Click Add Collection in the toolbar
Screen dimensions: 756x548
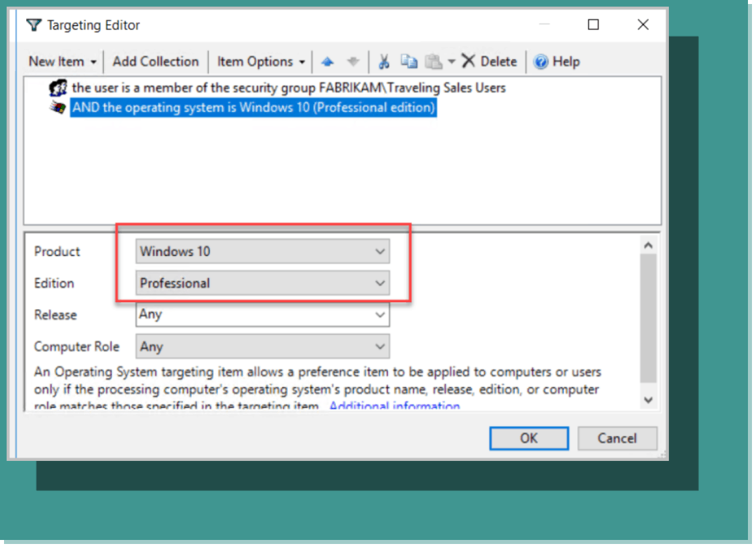pos(155,62)
